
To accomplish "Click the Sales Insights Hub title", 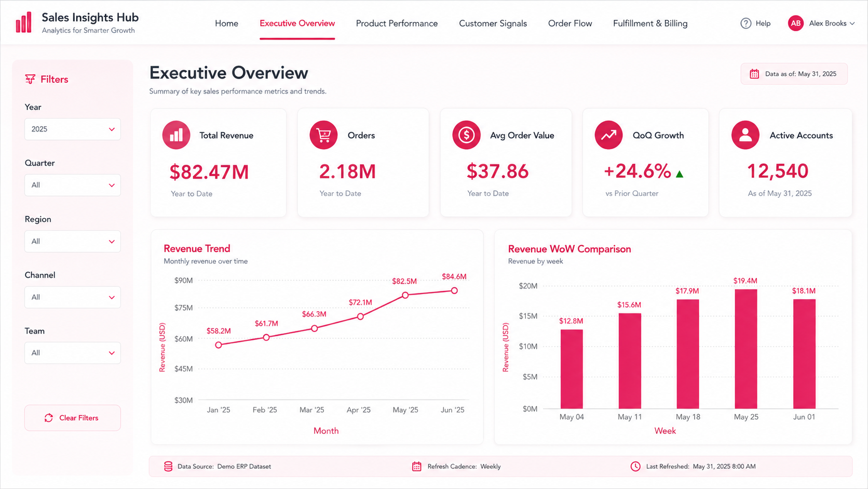I will tap(90, 18).
